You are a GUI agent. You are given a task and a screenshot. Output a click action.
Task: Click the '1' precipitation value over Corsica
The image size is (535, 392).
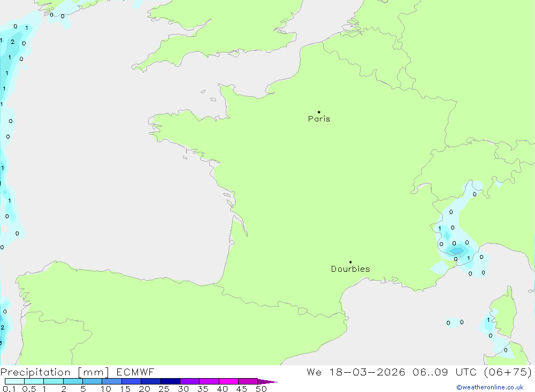tap(488, 320)
